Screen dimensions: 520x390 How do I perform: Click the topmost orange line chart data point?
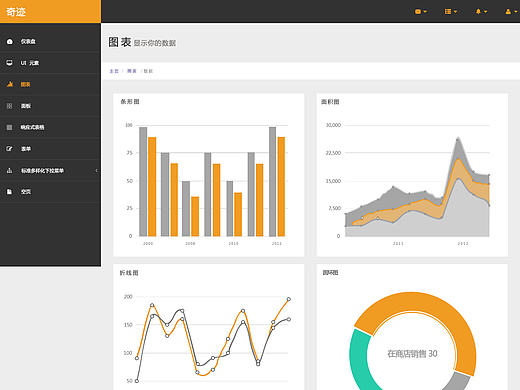289,299
